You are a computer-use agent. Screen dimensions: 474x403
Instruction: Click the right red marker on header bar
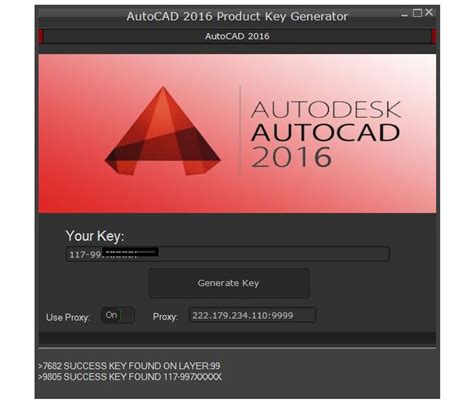pyautogui.click(x=434, y=36)
